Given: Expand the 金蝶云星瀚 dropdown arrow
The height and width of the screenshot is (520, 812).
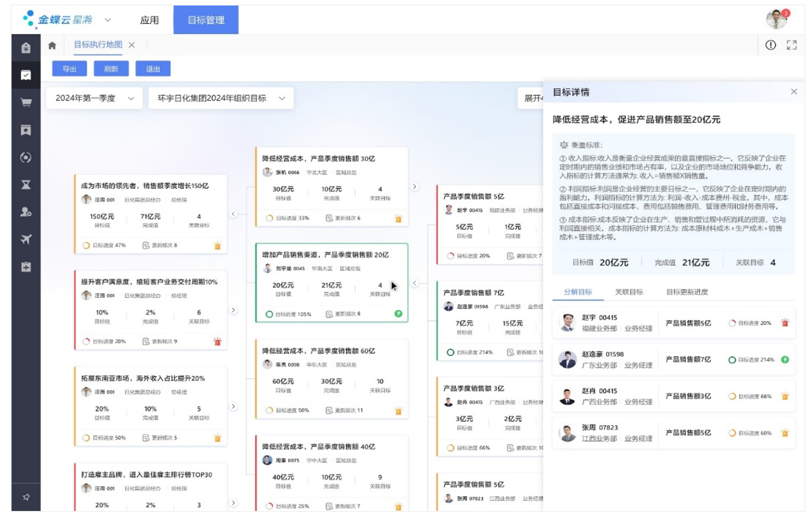Looking at the screenshot, I should click(x=108, y=20).
